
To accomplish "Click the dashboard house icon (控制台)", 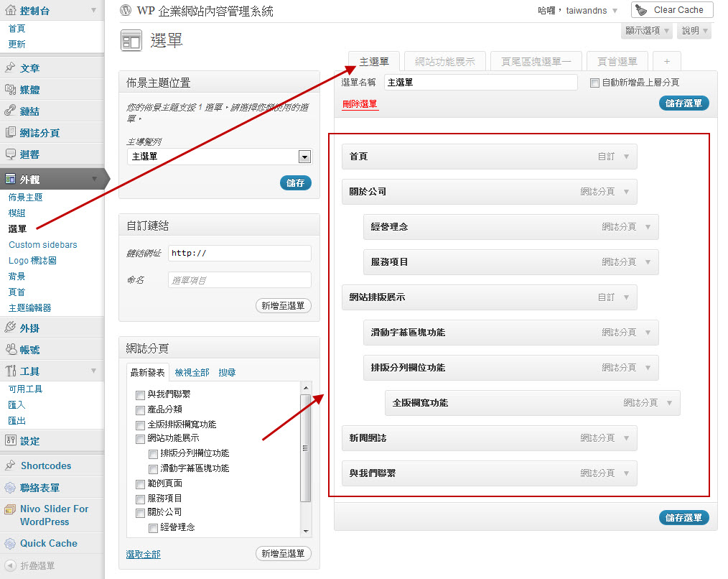I will point(10,10).
